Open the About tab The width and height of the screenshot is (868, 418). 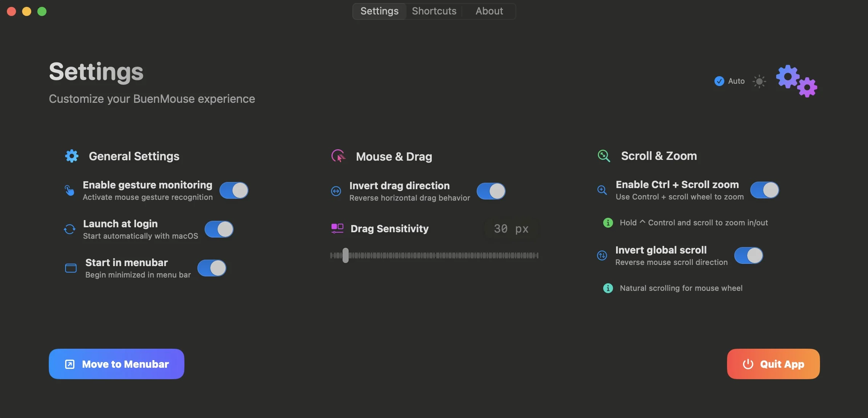489,11
